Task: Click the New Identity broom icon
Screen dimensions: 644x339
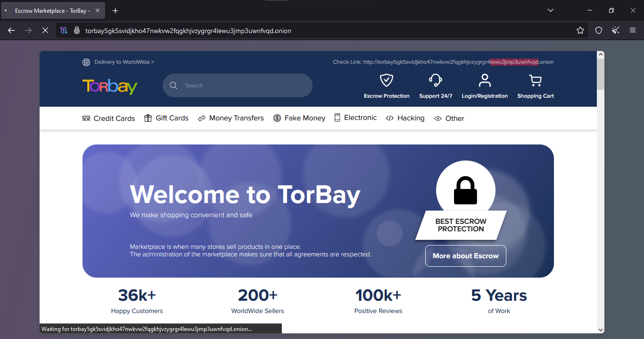Action: [x=616, y=30]
